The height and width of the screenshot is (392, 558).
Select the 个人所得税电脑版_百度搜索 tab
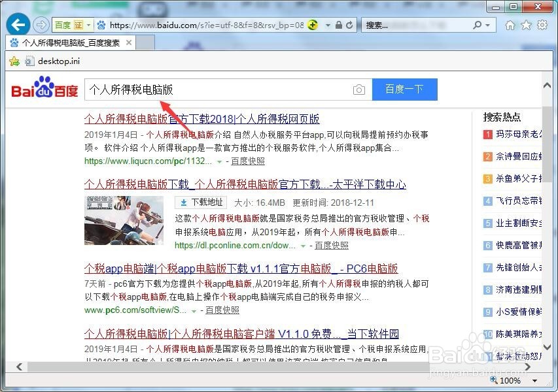pyautogui.click(x=71, y=42)
